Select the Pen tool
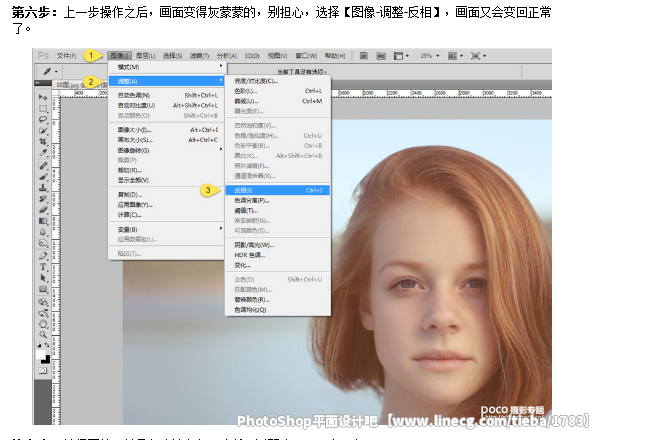This screenshot has height=440, width=645. coord(43,256)
